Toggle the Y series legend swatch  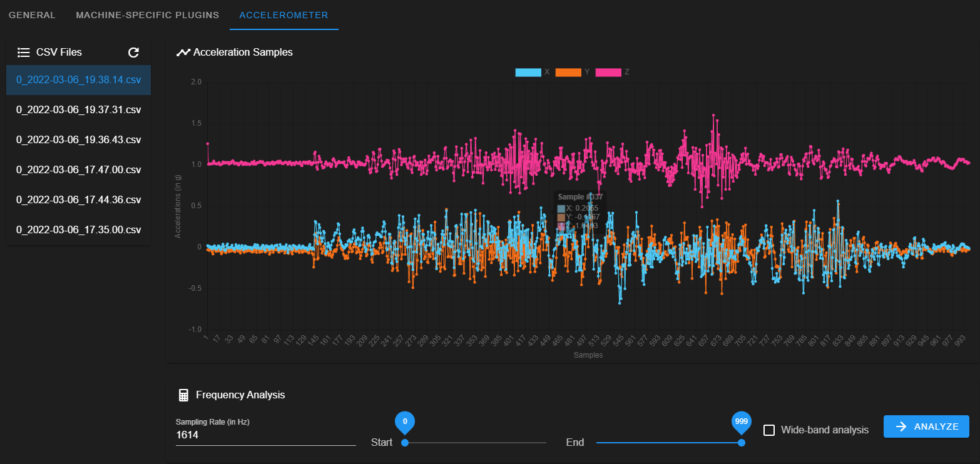click(568, 72)
